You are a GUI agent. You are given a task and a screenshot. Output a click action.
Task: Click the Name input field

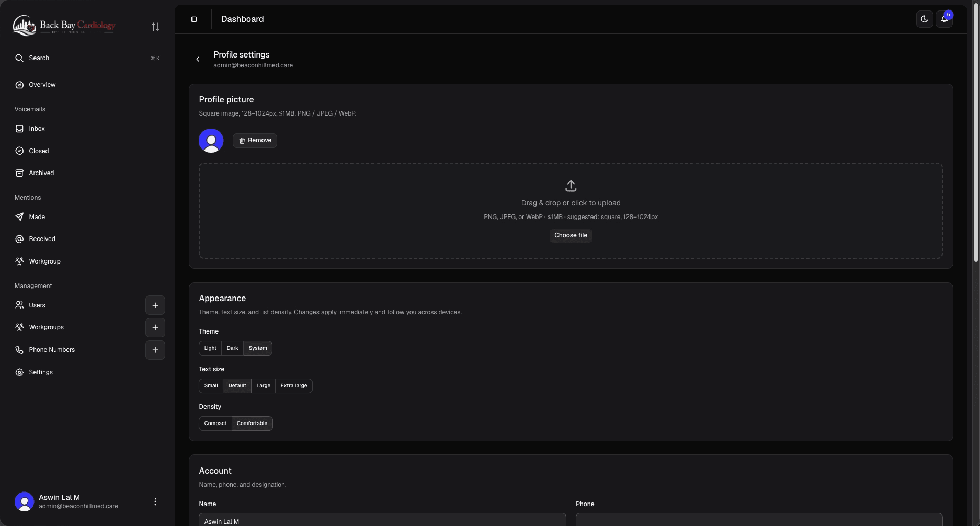point(382,520)
